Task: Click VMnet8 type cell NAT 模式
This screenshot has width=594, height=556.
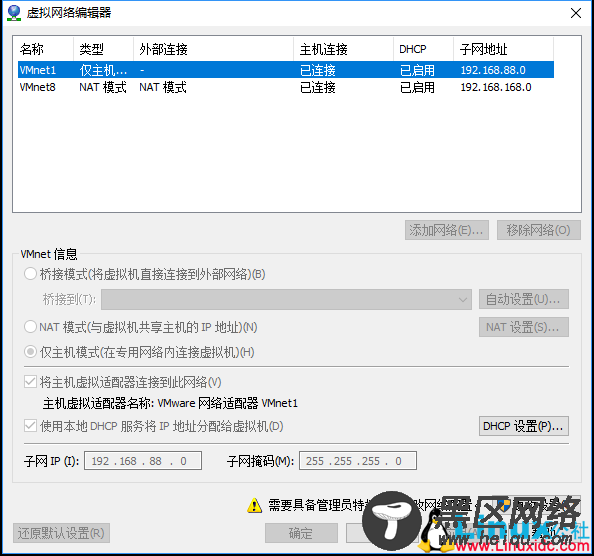Action: (x=103, y=87)
